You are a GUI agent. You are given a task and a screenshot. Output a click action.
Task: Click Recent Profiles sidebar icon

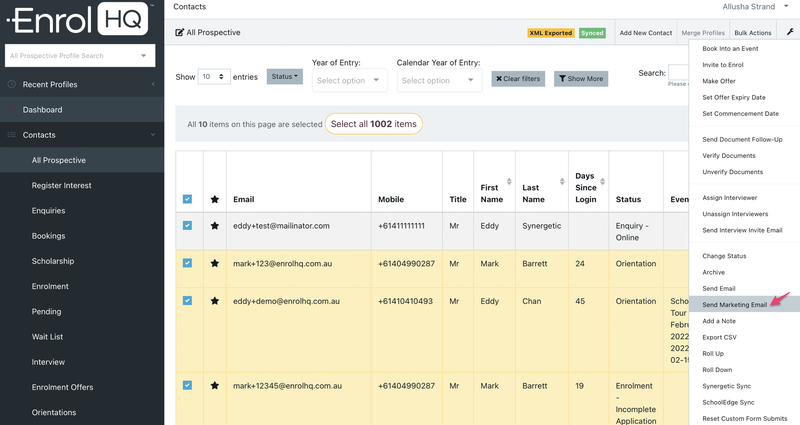click(12, 85)
